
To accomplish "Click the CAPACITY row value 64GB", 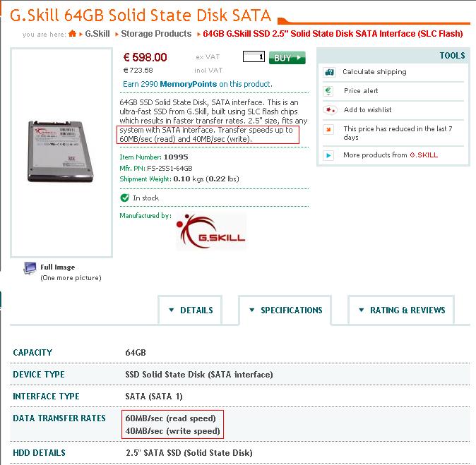I will (136, 353).
